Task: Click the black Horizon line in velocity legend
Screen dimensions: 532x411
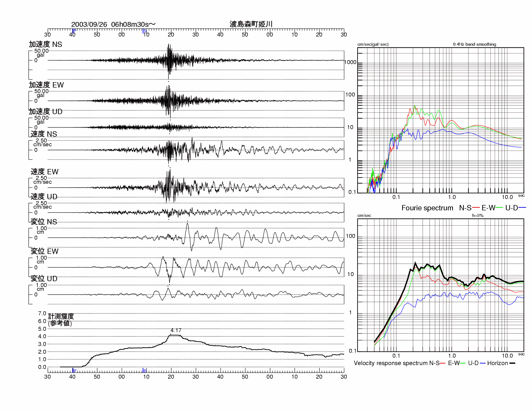Action: coord(512,363)
